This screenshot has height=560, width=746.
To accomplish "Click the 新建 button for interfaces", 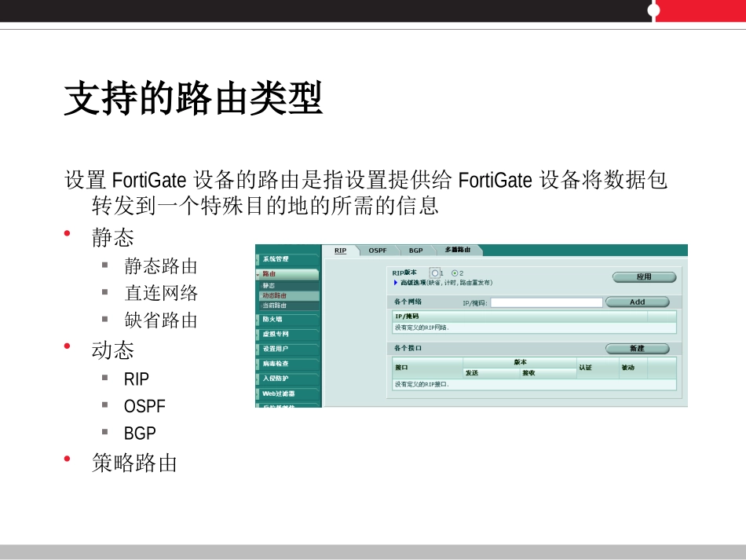I will click(x=637, y=349).
